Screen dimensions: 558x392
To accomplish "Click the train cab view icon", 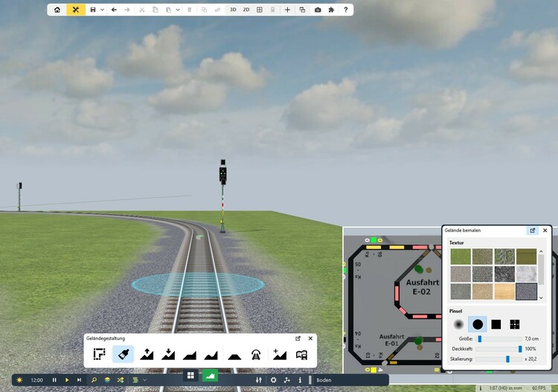I will coord(272,10).
